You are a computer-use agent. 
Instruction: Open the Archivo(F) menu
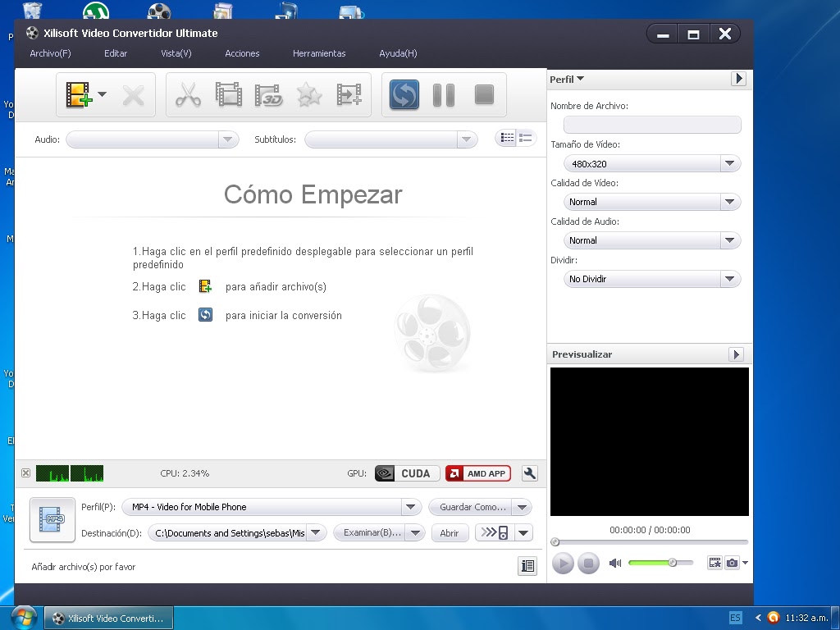pyautogui.click(x=50, y=53)
